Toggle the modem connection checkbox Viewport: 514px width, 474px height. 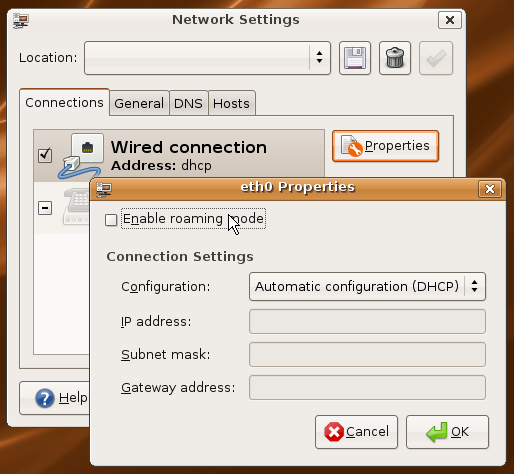click(x=45, y=208)
